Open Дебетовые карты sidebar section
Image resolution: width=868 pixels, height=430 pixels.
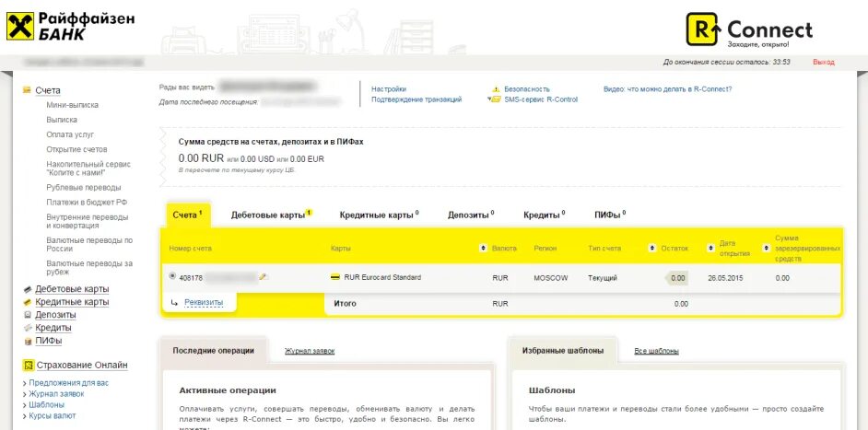click(x=72, y=289)
